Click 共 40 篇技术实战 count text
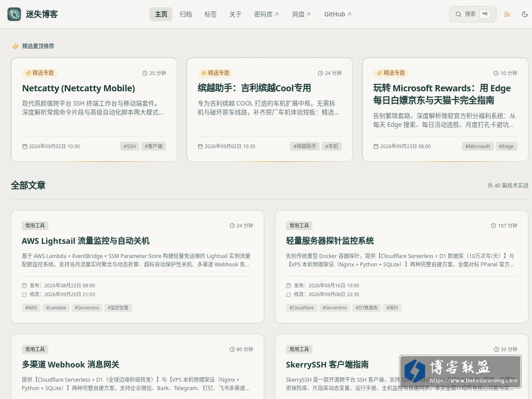 point(508,185)
